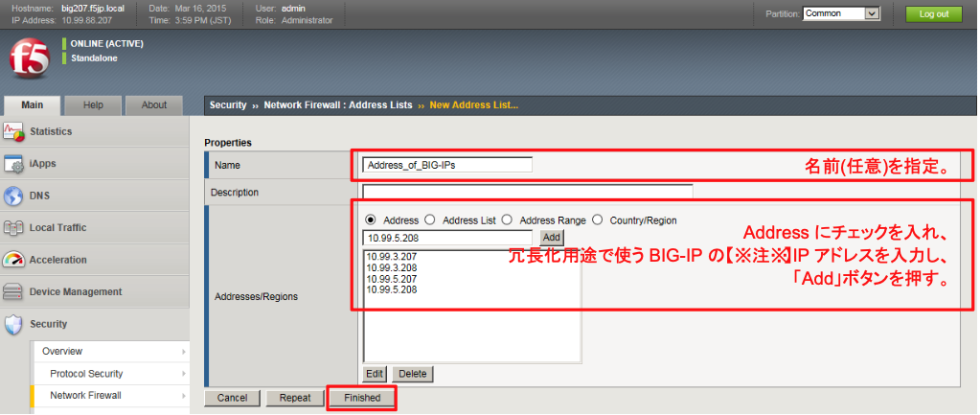The image size is (980, 415).
Task: Open the Local Traffic menu
Action: [95, 227]
